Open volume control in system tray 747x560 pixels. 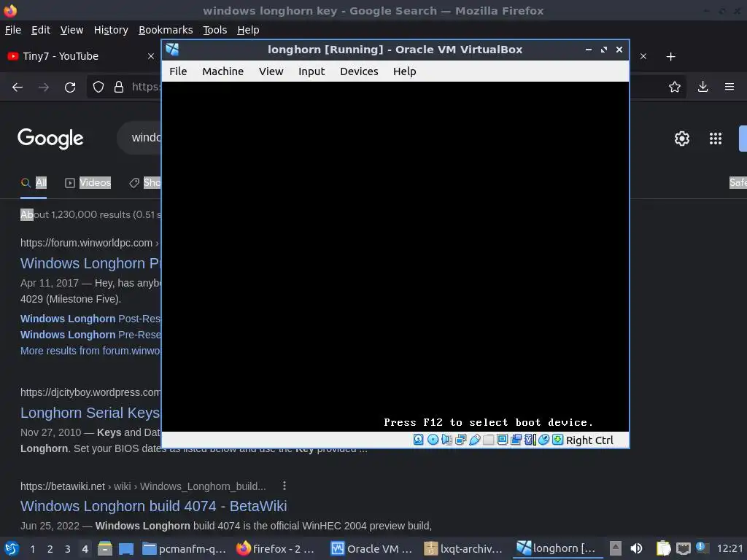636,548
